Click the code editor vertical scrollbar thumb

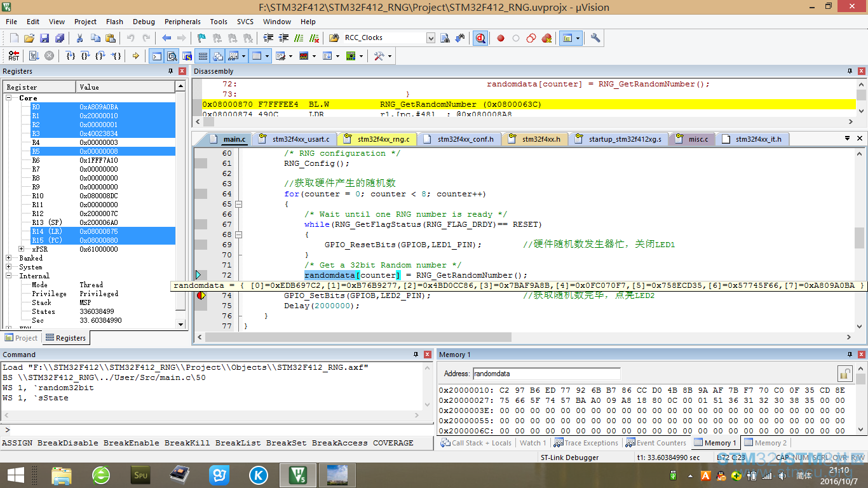pyautogui.click(x=860, y=238)
